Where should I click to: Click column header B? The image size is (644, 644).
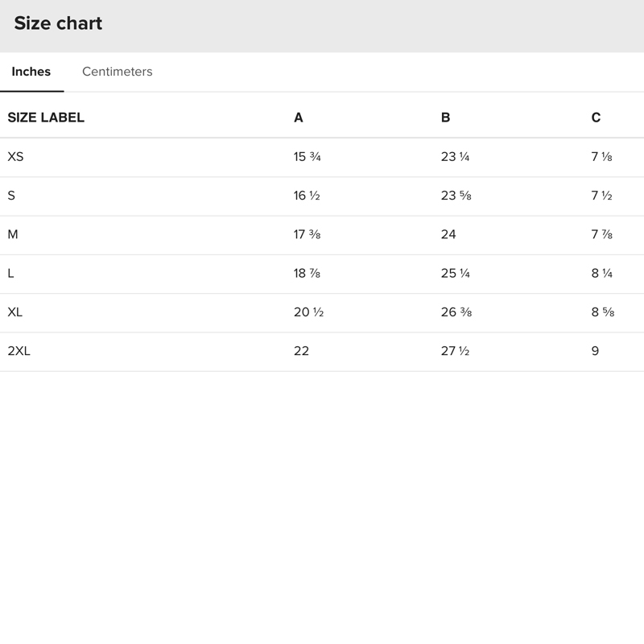pyautogui.click(x=445, y=118)
